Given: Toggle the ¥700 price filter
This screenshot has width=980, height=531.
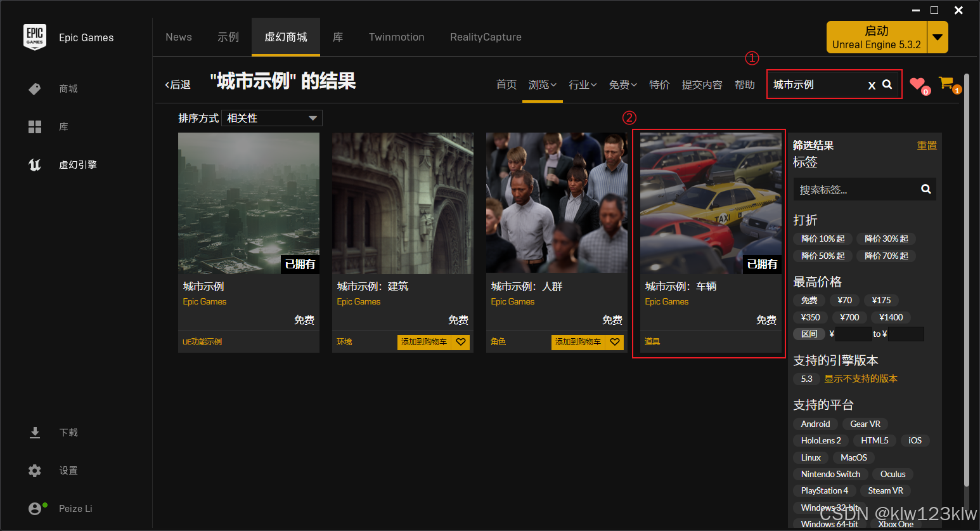Looking at the screenshot, I should click(x=849, y=317).
